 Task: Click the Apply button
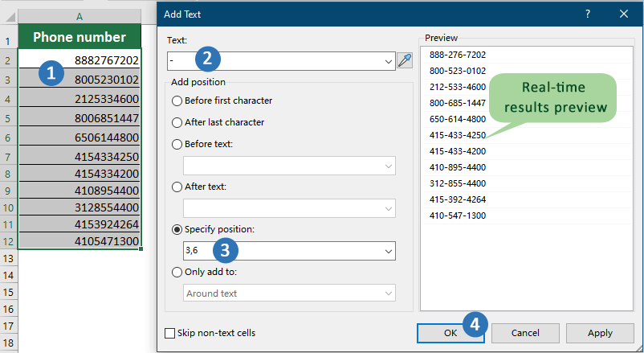(x=600, y=333)
